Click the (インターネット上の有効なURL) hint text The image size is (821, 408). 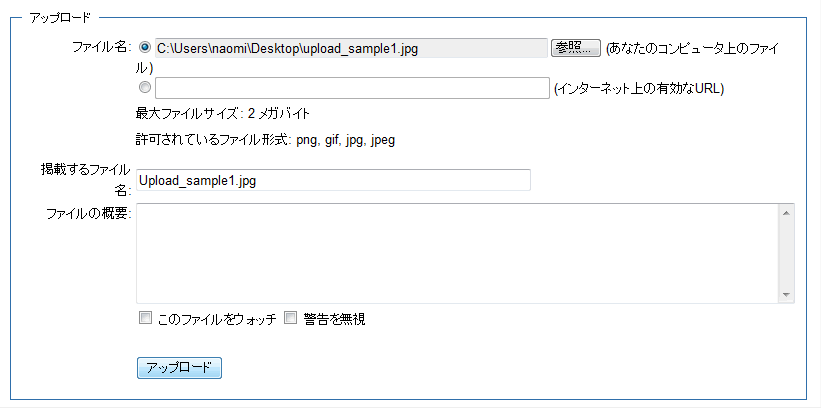pyautogui.click(x=638, y=88)
